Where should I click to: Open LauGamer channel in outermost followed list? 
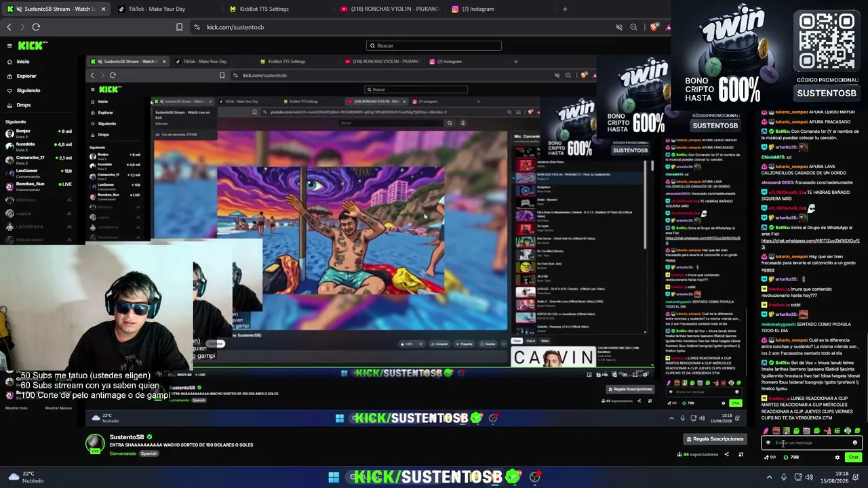39,172
